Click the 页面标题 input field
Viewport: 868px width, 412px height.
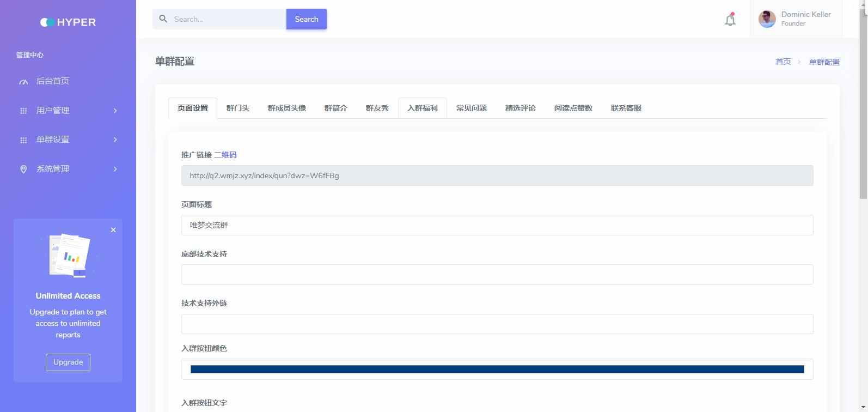pyautogui.click(x=497, y=225)
